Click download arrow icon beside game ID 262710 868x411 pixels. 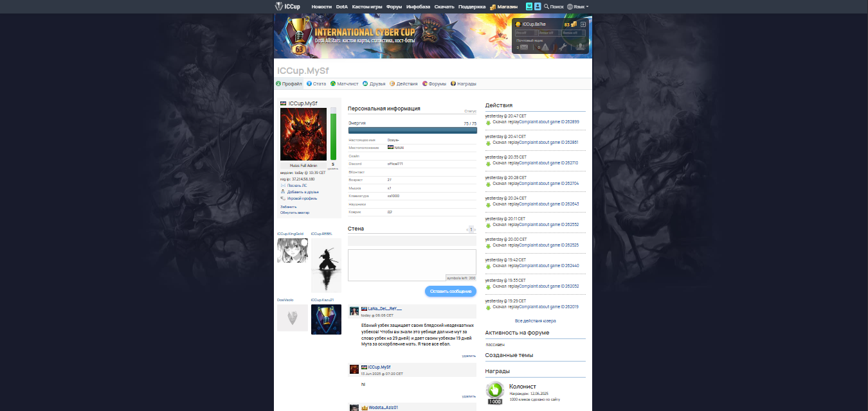coord(488,163)
